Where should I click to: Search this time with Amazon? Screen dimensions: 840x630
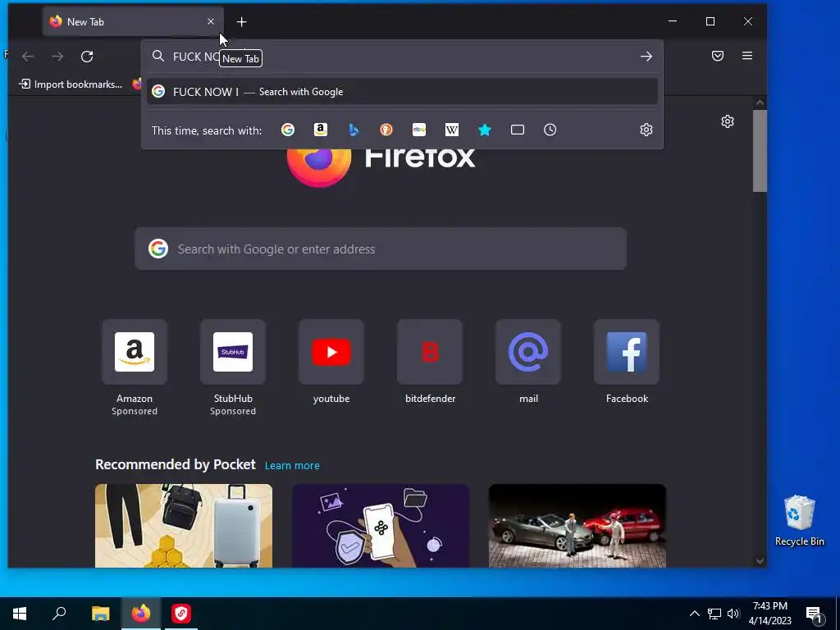tap(321, 130)
